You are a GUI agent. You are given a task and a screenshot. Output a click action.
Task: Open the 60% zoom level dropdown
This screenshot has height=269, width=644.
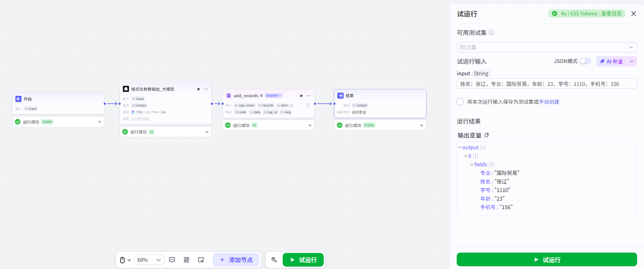pos(149,260)
